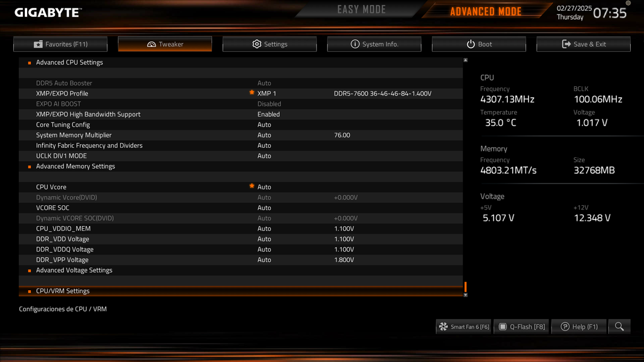Click the Tweaker gauge icon
This screenshot has height=362, width=644.
click(151, 44)
